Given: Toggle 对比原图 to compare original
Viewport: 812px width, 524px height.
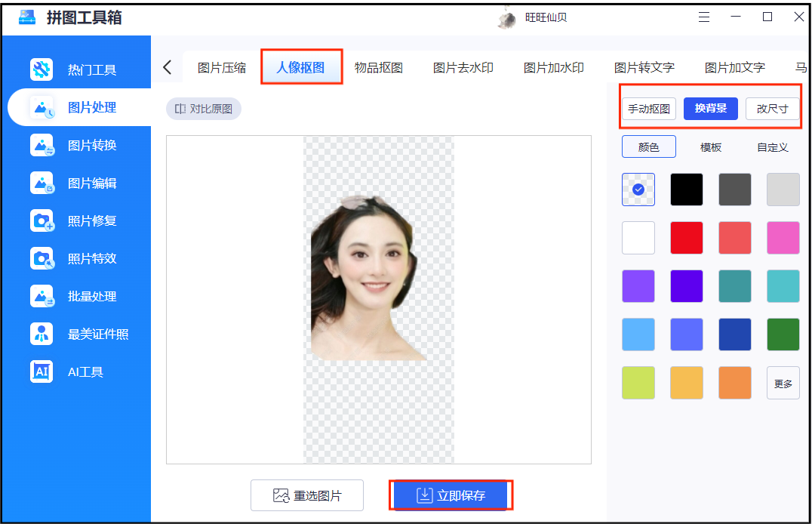Looking at the screenshot, I should click(x=203, y=108).
